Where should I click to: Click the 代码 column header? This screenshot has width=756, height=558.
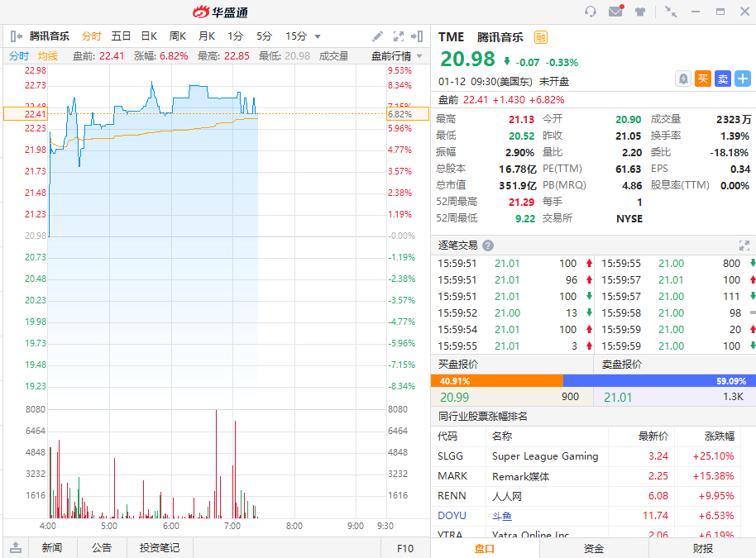coord(447,436)
